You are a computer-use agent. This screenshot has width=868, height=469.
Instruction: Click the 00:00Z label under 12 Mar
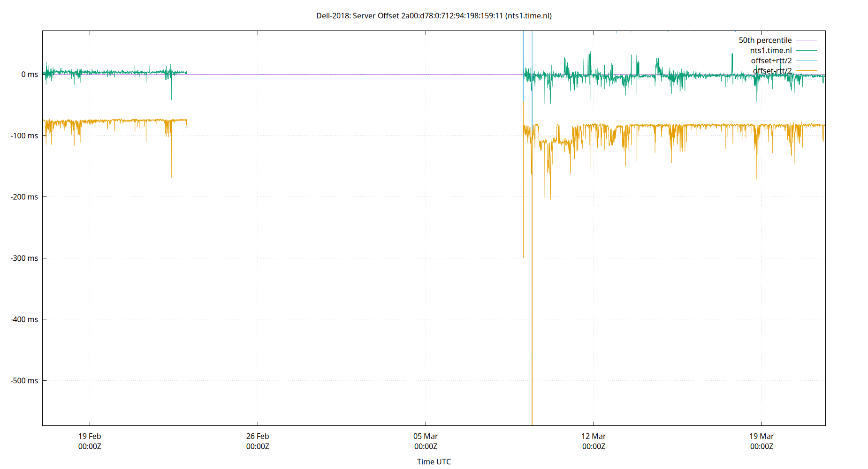coord(593,446)
